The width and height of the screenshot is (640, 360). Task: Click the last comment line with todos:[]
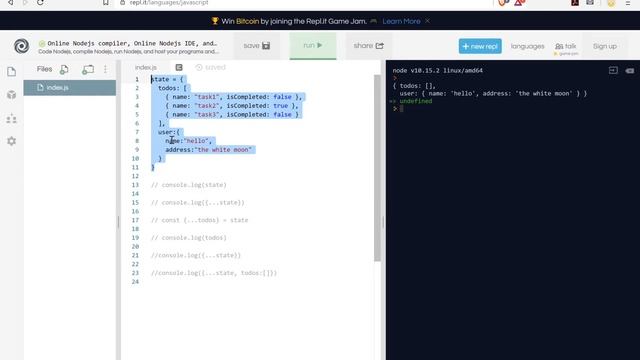coord(214,273)
